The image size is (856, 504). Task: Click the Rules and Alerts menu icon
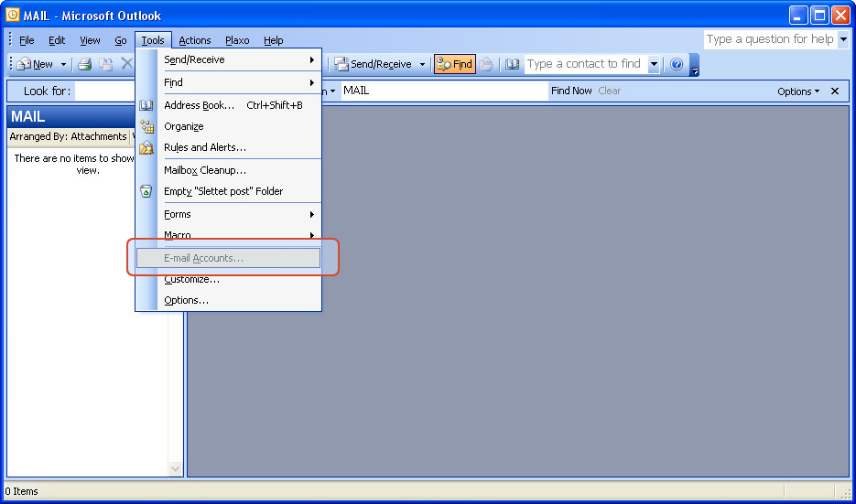click(x=146, y=147)
